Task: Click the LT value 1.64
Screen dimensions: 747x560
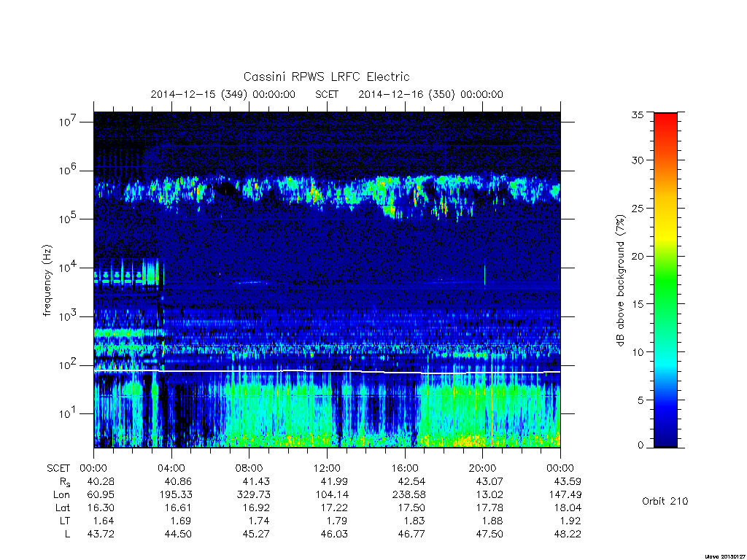Action: point(104,521)
